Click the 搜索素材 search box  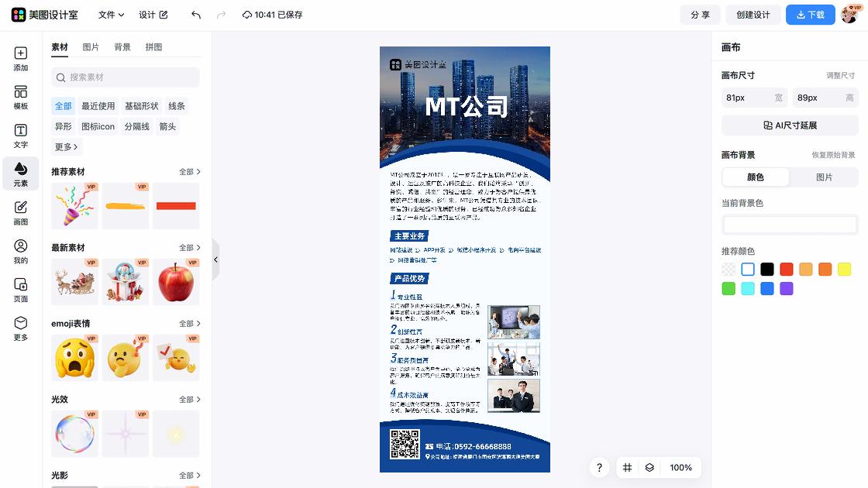pos(124,77)
